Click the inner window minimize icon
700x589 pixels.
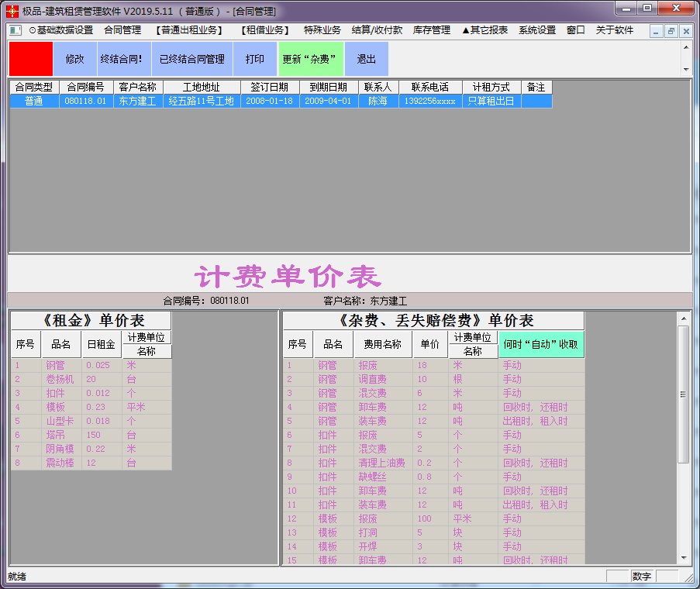tap(656, 31)
